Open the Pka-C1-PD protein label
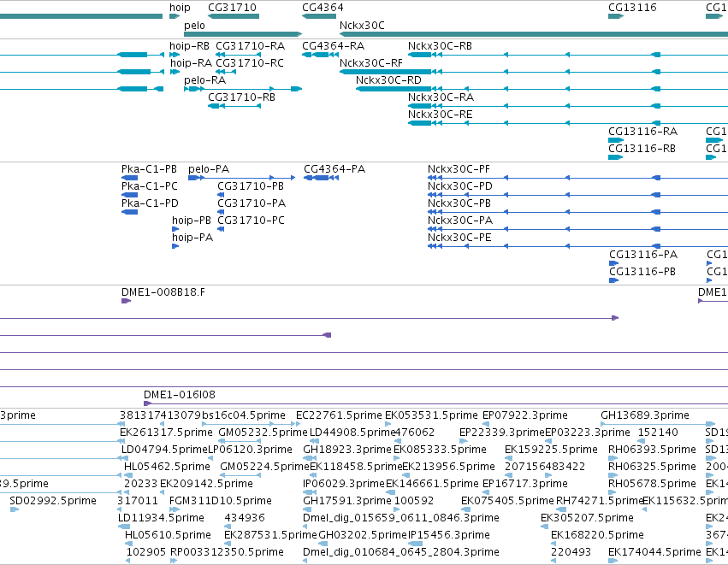 (150, 203)
